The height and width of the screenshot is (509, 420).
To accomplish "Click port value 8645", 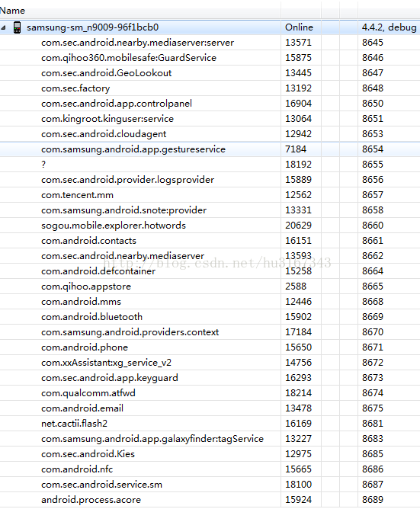I will (x=373, y=43).
